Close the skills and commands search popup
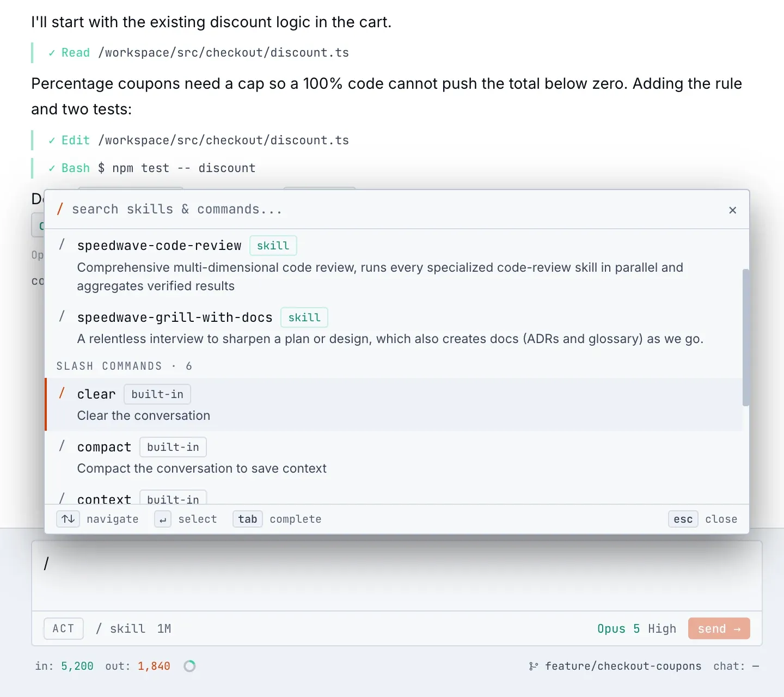 732,210
